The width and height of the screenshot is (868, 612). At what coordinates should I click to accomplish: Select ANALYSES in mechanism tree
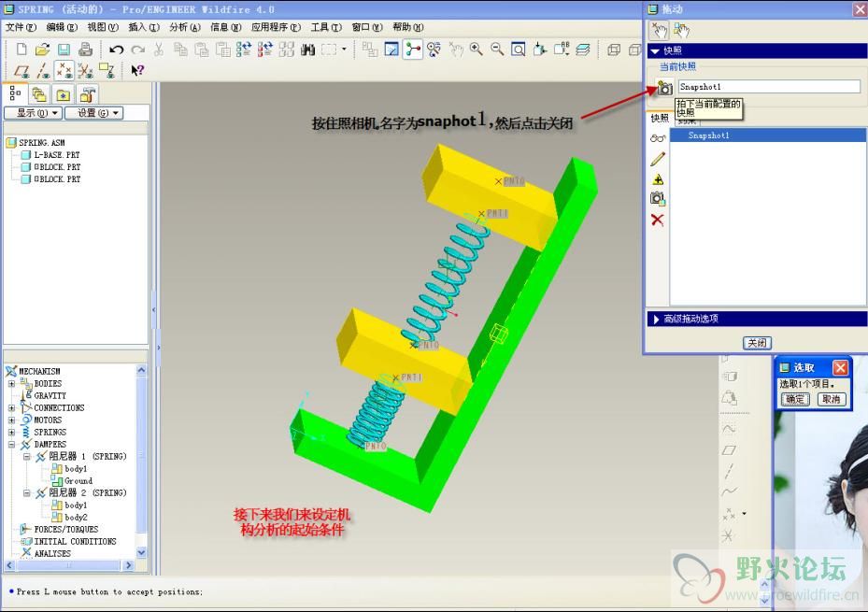52,553
